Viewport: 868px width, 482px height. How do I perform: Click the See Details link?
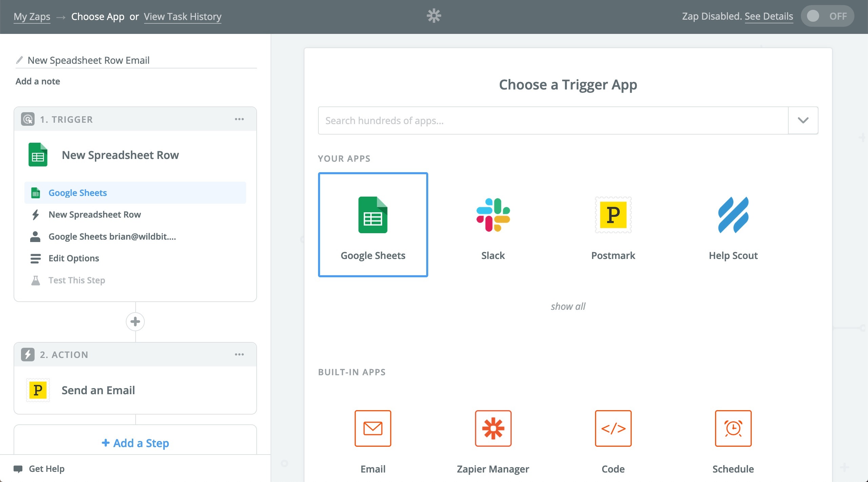(x=769, y=16)
